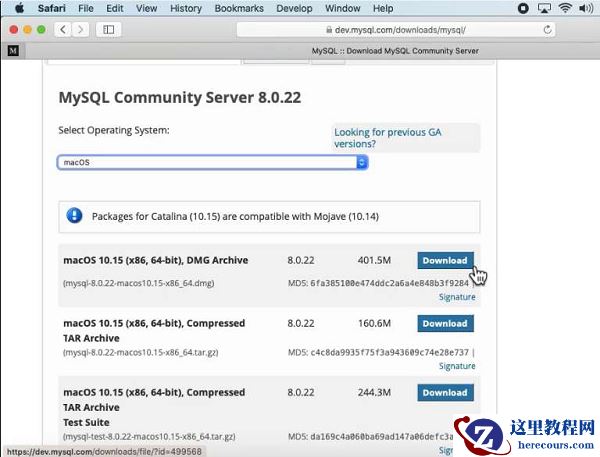The height and width of the screenshot is (457, 600).
Task: Click the DMG Archive package title
Action: click(x=156, y=260)
